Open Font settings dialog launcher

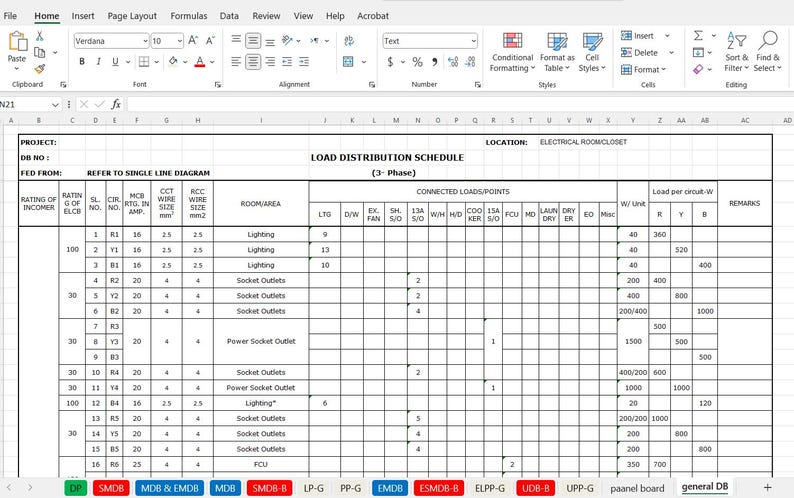click(x=218, y=85)
